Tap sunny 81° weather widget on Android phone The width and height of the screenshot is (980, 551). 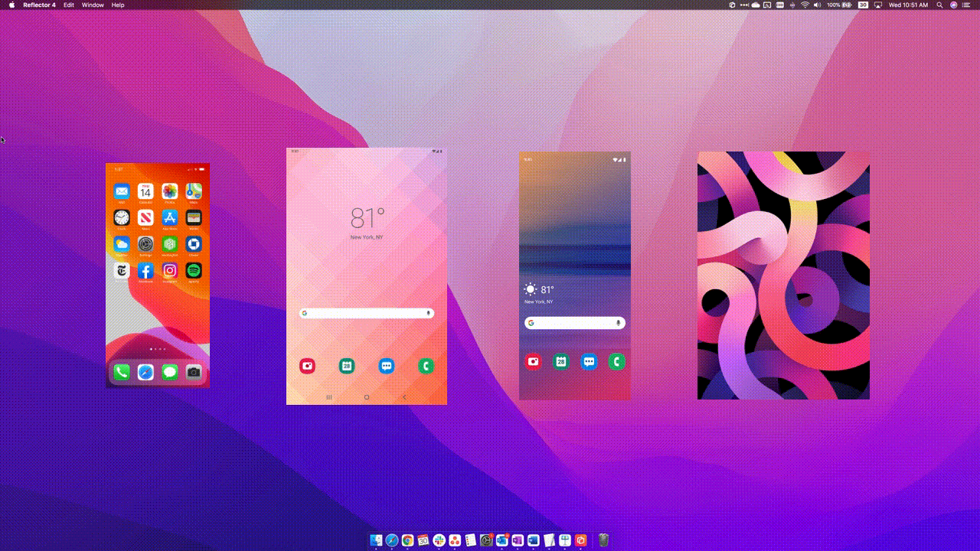click(x=540, y=293)
